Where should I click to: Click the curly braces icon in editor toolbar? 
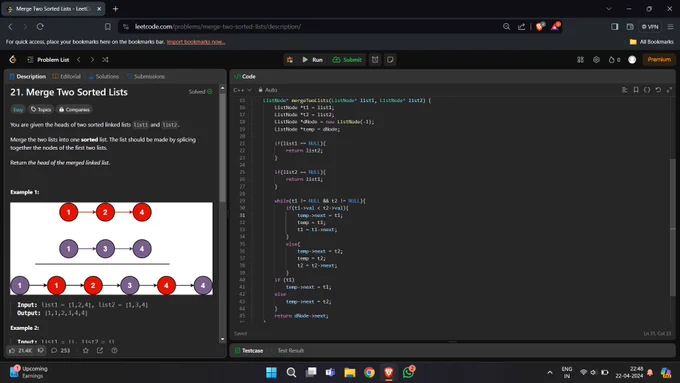647,90
